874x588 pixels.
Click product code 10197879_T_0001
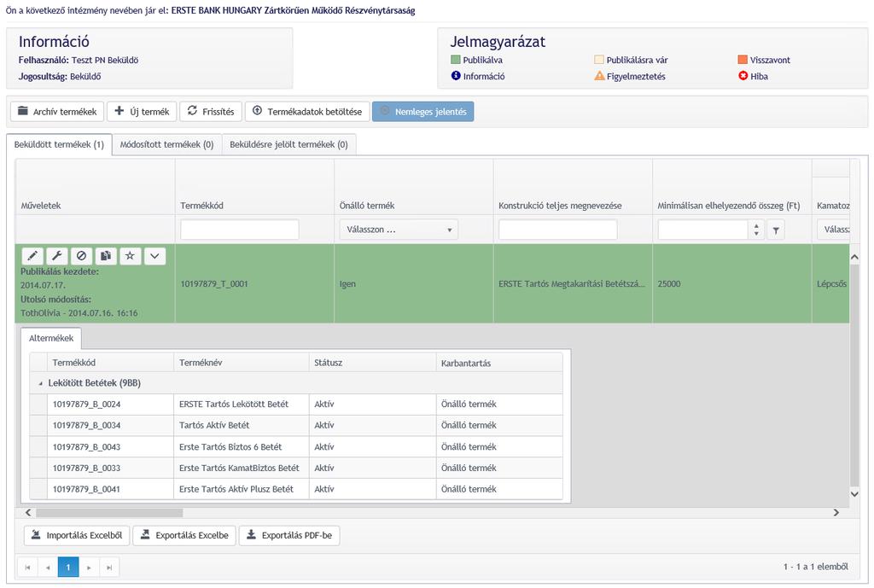coord(214,283)
